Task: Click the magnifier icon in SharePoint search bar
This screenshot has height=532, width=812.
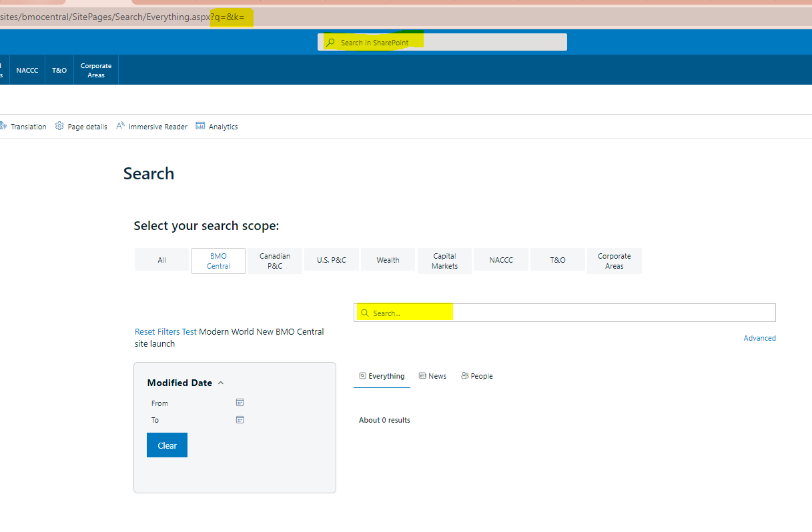Action: [330, 41]
